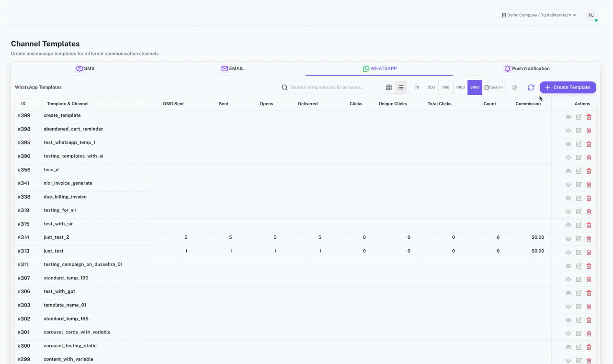Open table settings gear
Screen dimensions: 613x364
[x=515, y=88]
